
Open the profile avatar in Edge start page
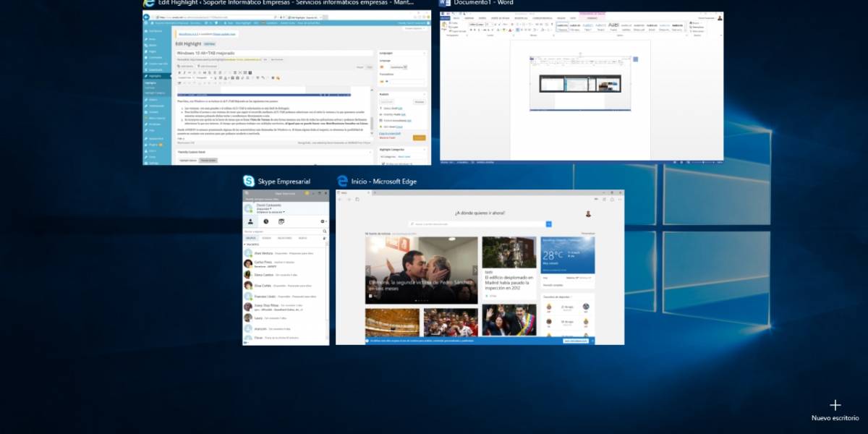588,213
